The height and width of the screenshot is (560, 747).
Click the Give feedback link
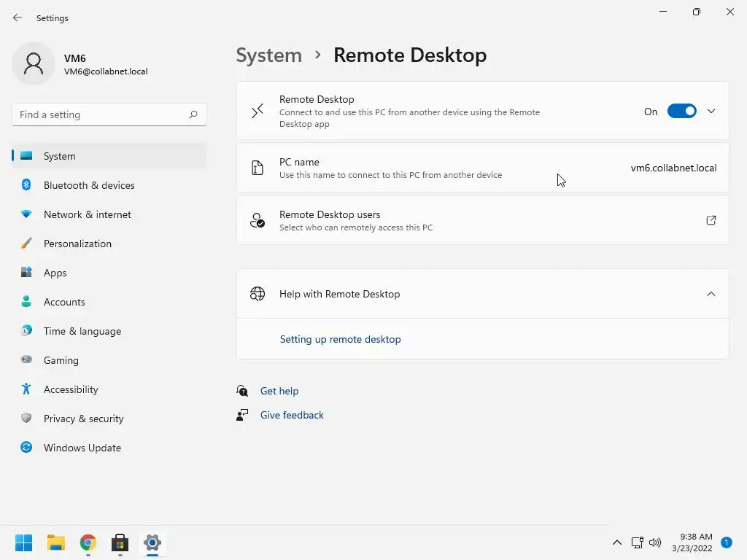[292, 415]
